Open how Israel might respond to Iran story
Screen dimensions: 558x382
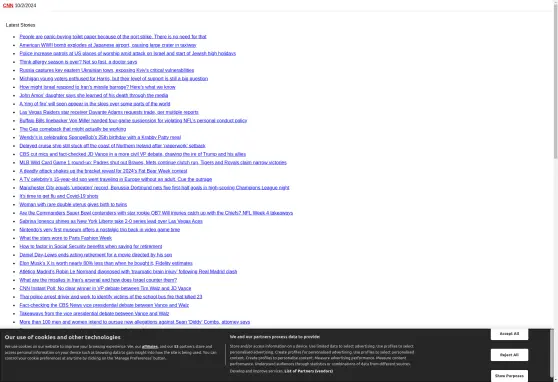98,87
